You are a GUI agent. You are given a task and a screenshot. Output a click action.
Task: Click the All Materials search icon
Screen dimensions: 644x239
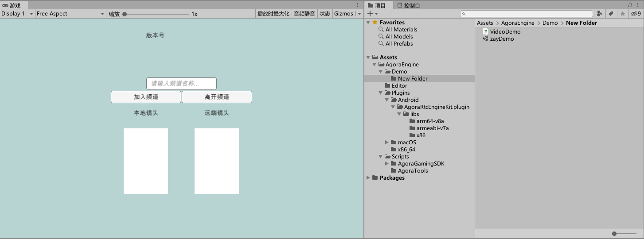[381, 29]
